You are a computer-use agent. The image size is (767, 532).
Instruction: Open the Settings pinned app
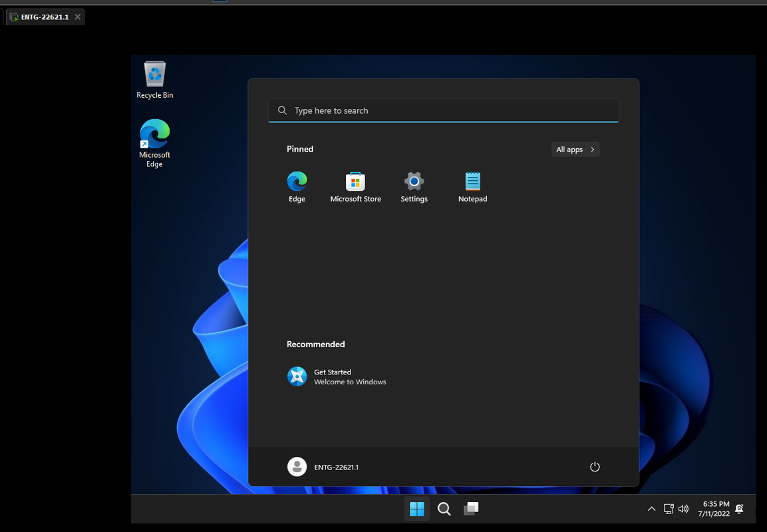pos(414,187)
